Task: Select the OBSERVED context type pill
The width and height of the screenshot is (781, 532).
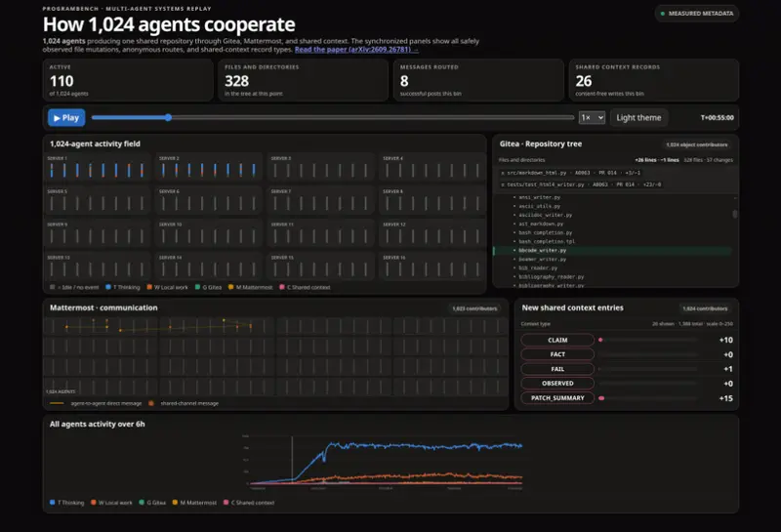Action: pos(557,384)
